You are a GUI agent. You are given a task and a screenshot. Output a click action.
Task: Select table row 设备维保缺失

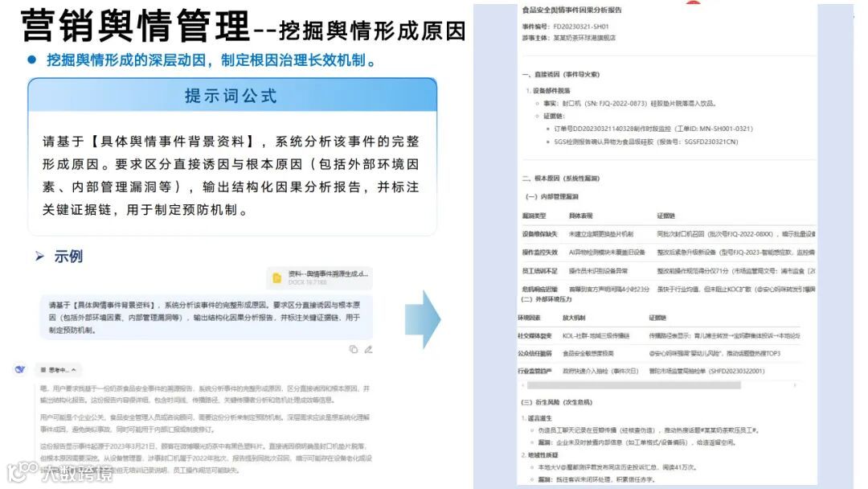point(668,234)
